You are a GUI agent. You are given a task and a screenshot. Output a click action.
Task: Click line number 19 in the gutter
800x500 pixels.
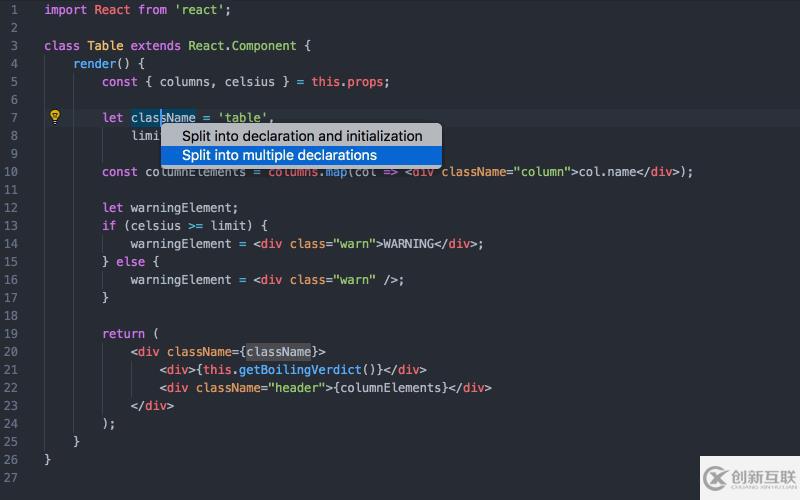pyautogui.click(x=11, y=334)
